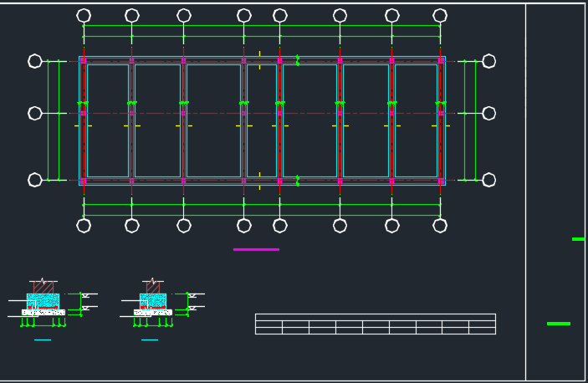This screenshot has width=588, height=383.
Task: Select the left foundation section detail
Action: point(53,303)
